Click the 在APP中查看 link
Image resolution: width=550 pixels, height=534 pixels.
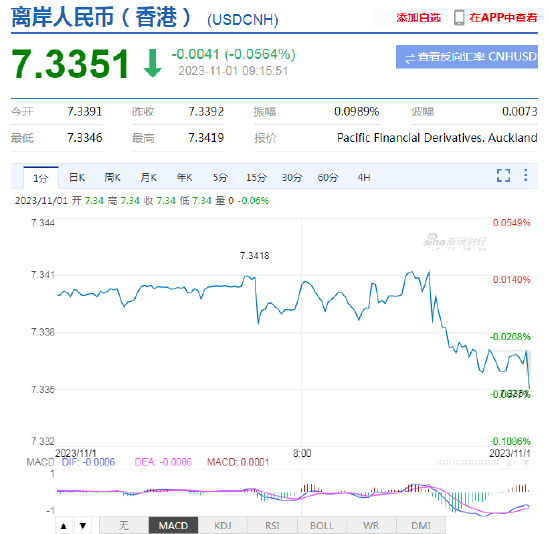(503, 18)
